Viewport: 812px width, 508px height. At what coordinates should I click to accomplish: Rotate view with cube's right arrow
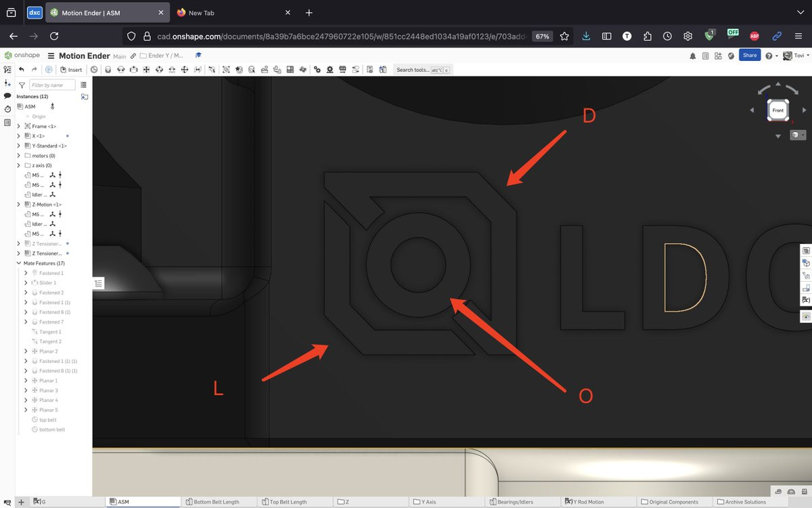[804, 110]
